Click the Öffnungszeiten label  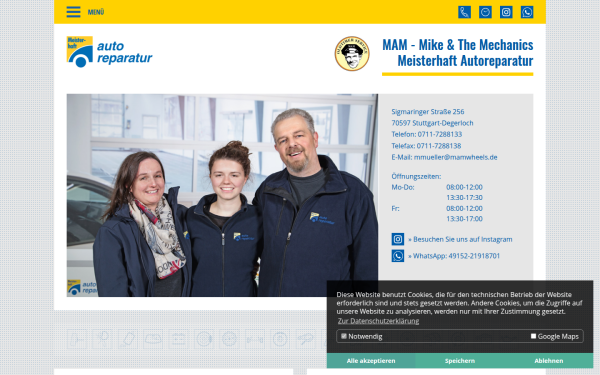point(416,176)
